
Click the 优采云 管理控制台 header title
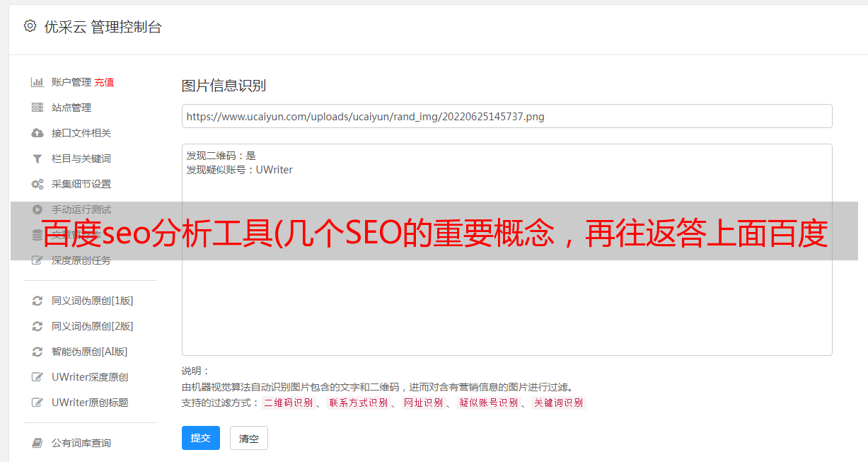(x=103, y=27)
